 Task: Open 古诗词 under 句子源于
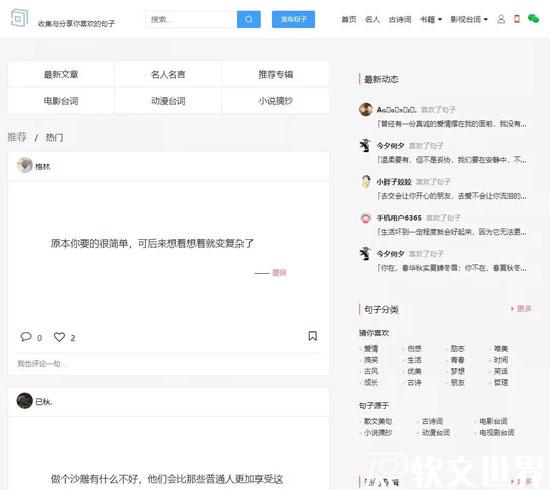[432, 421]
